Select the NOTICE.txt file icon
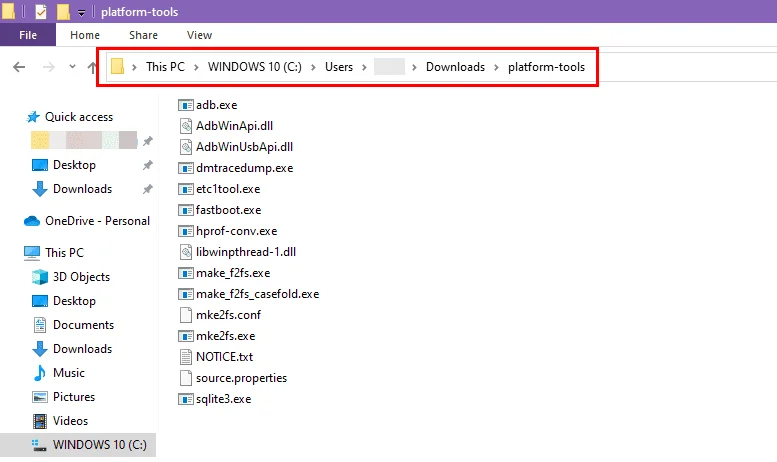The width and height of the screenshot is (777, 462). (185, 357)
